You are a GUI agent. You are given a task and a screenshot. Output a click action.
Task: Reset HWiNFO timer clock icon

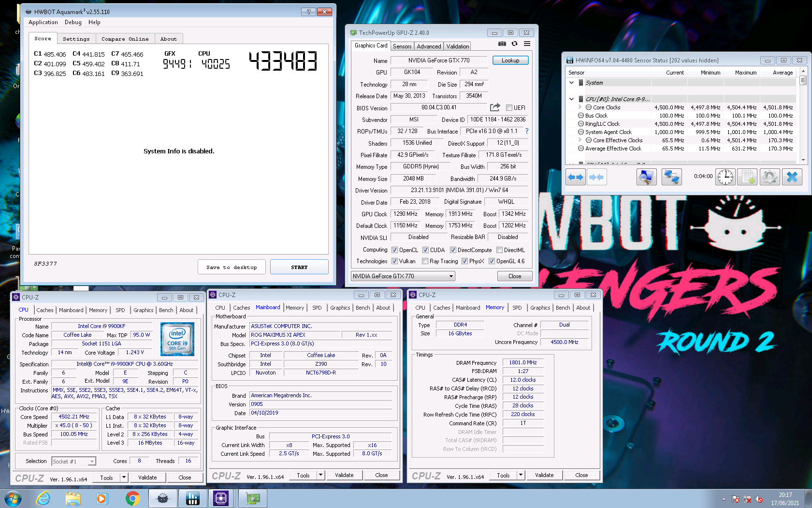(x=725, y=177)
